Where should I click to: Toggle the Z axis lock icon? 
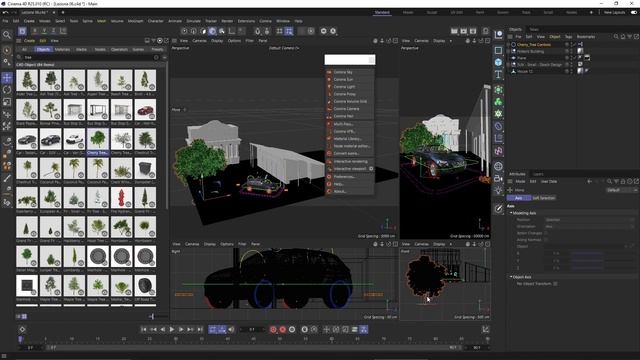coord(53,31)
